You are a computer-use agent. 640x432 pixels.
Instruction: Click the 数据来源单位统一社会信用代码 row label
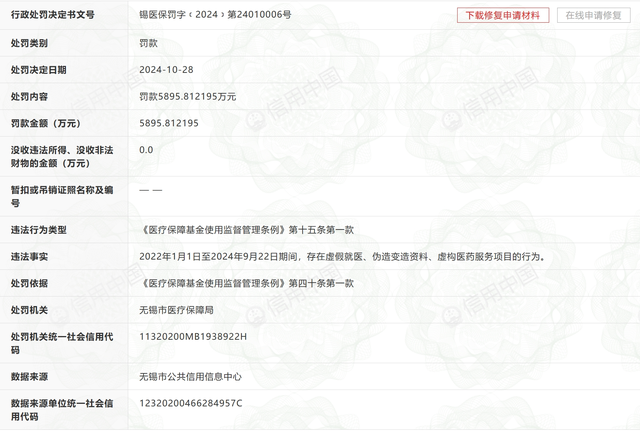62,410
